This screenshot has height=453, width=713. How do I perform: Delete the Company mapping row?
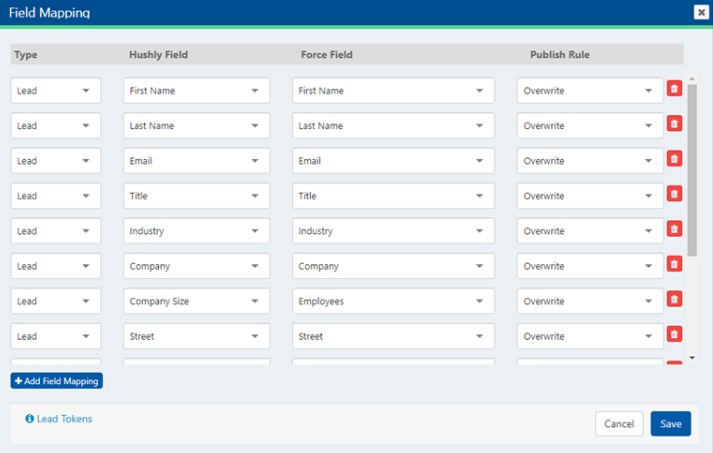[674, 264]
